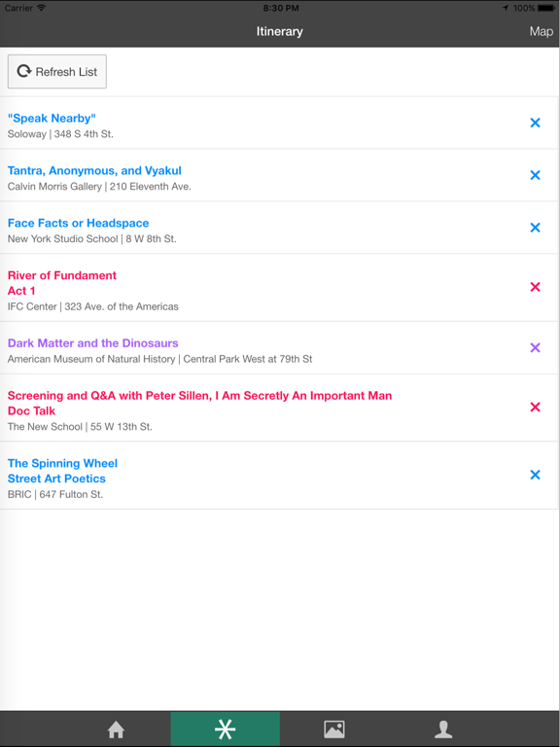Open the Map view from header
The width and height of the screenshot is (560, 747).
click(541, 31)
